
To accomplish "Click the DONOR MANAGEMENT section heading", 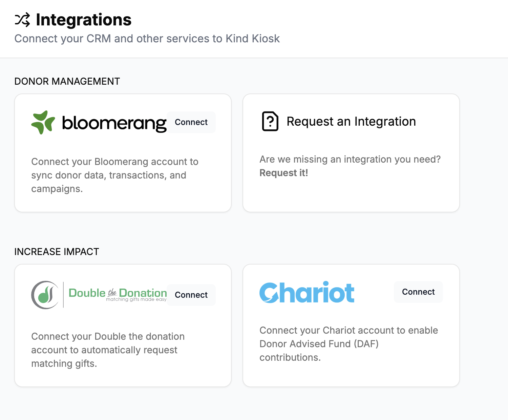I will tap(67, 81).
